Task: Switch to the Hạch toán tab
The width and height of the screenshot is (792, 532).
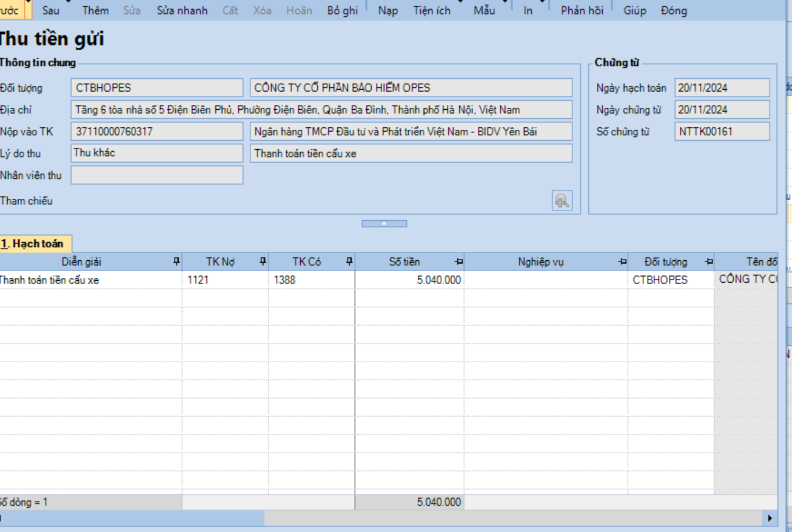Action: 35,244
